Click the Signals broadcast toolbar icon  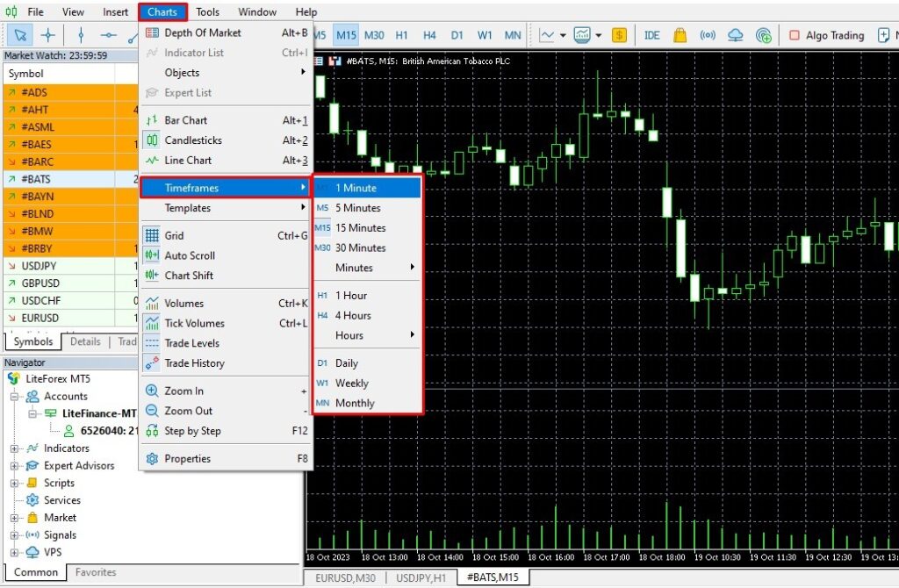708,35
